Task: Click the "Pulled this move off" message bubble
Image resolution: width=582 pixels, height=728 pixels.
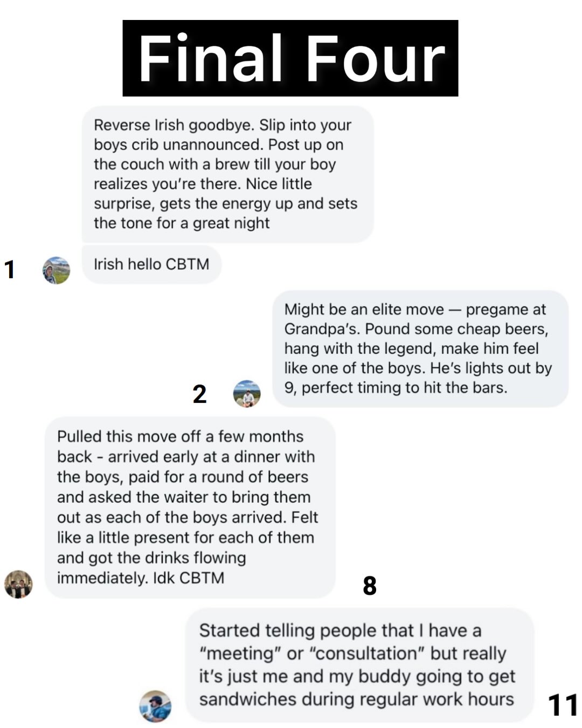Action: (x=189, y=507)
